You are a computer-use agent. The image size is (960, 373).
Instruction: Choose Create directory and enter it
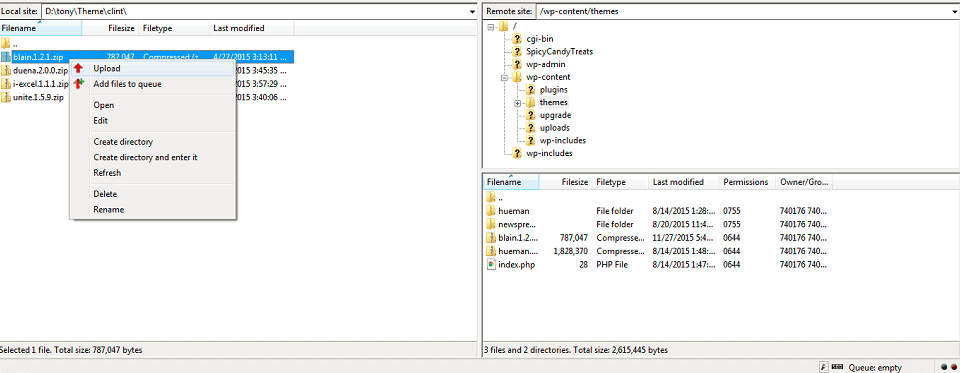tap(153, 157)
